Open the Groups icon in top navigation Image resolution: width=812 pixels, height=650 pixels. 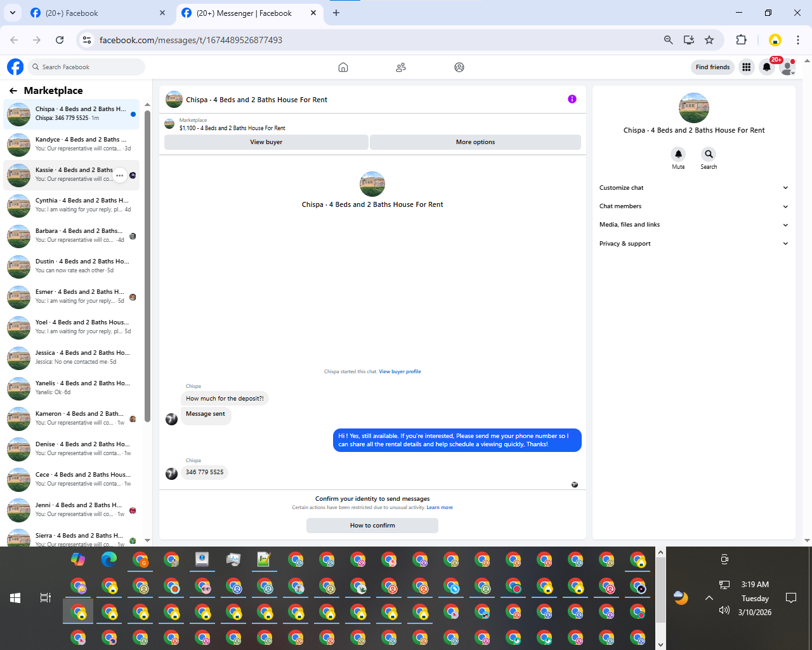(459, 67)
